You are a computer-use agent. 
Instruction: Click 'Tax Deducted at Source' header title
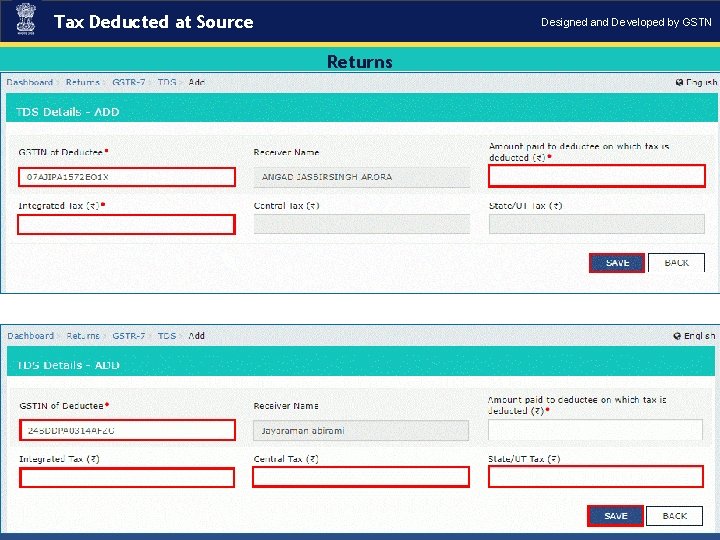(x=153, y=22)
